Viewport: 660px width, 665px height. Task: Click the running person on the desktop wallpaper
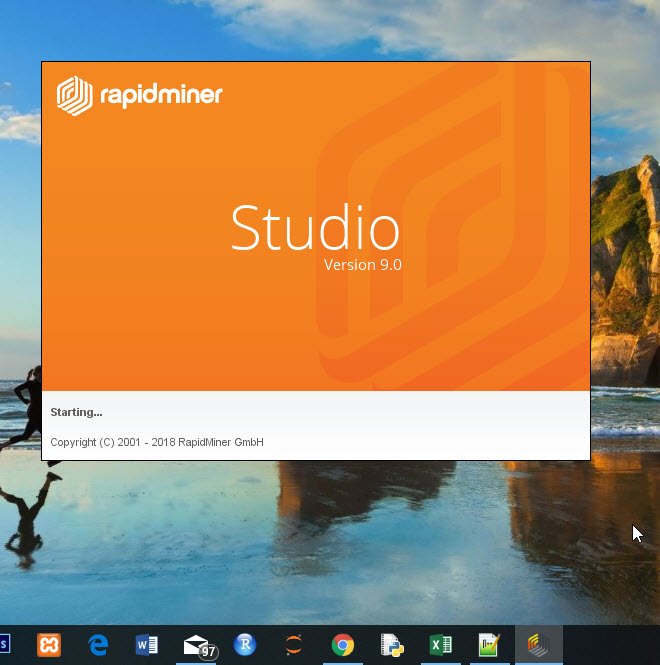point(23,409)
